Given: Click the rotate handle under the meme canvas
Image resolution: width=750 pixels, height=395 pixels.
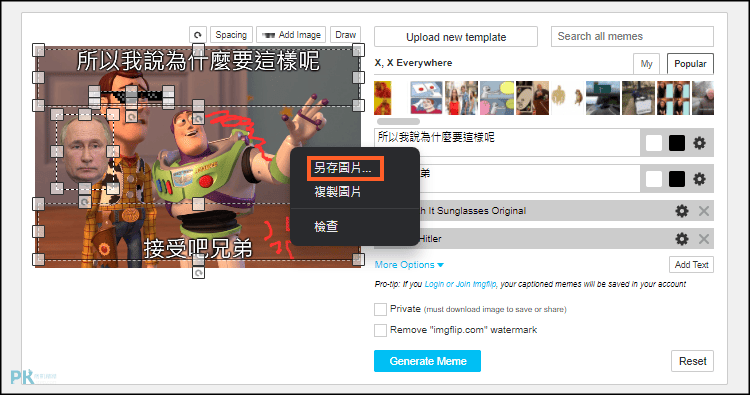Looking at the screenshot, I should [x=199, y=273].
